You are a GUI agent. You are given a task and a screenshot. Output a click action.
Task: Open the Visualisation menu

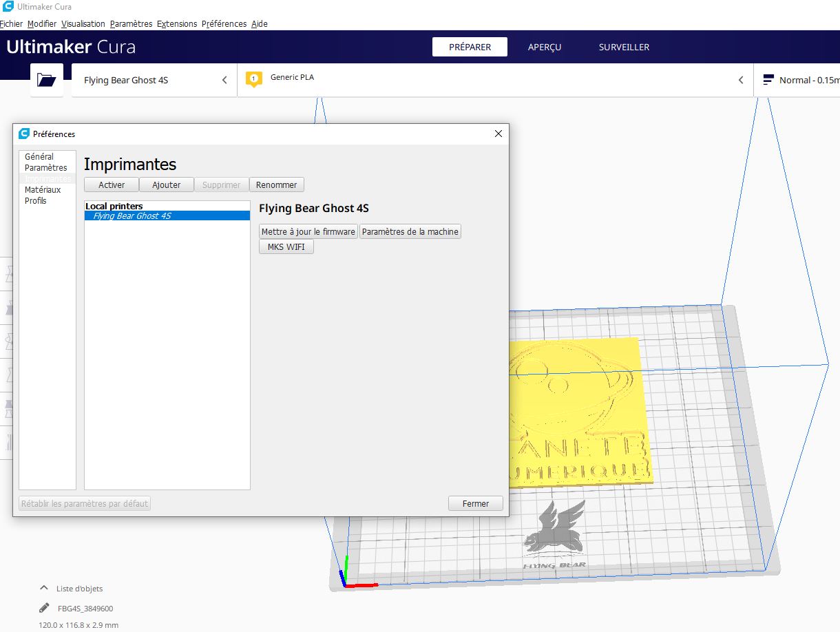(83, 23)
